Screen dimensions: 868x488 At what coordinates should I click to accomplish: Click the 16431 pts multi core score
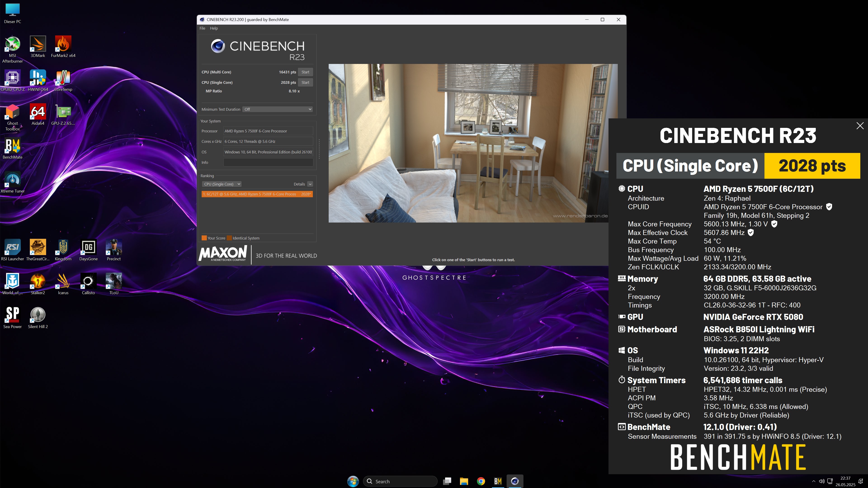(288, 72)
